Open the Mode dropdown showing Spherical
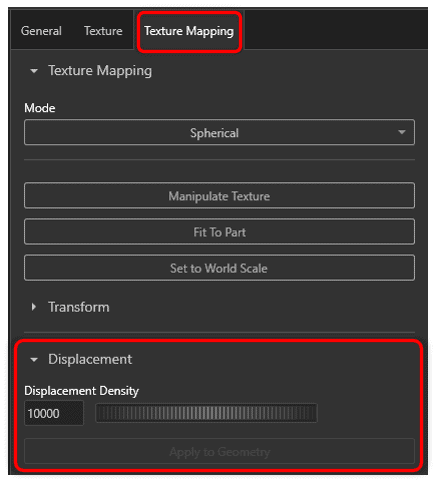Screen dimensions: 436x483 pyautogui.click(x=219, y=133)
